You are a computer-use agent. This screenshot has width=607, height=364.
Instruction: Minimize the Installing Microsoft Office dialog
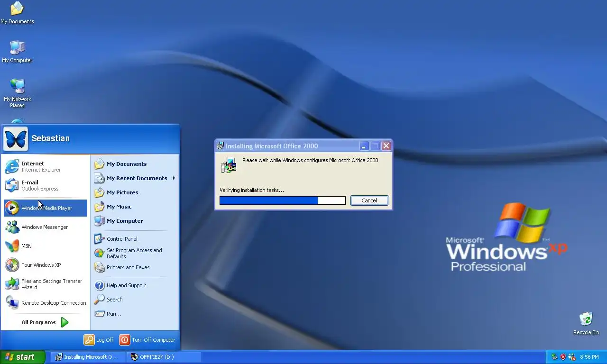click(x=364, y=146)
